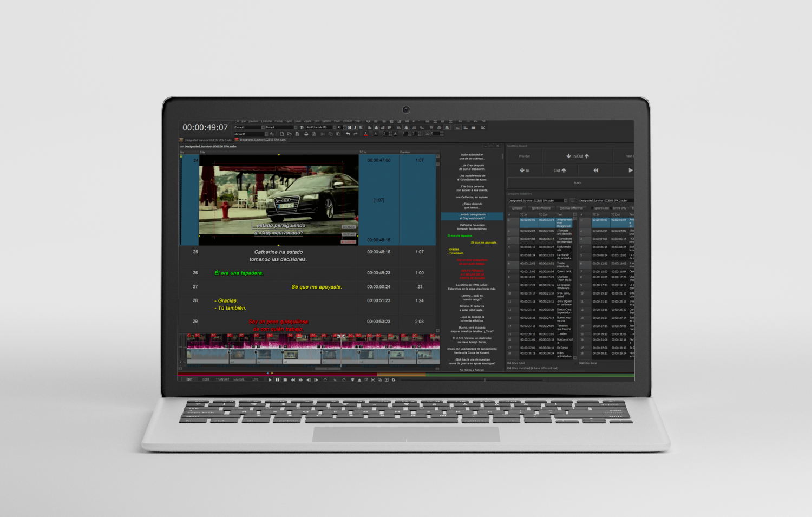Click the Prev Out button
Viewport: 812px width, 517px height.
click(x=525, y=156)
